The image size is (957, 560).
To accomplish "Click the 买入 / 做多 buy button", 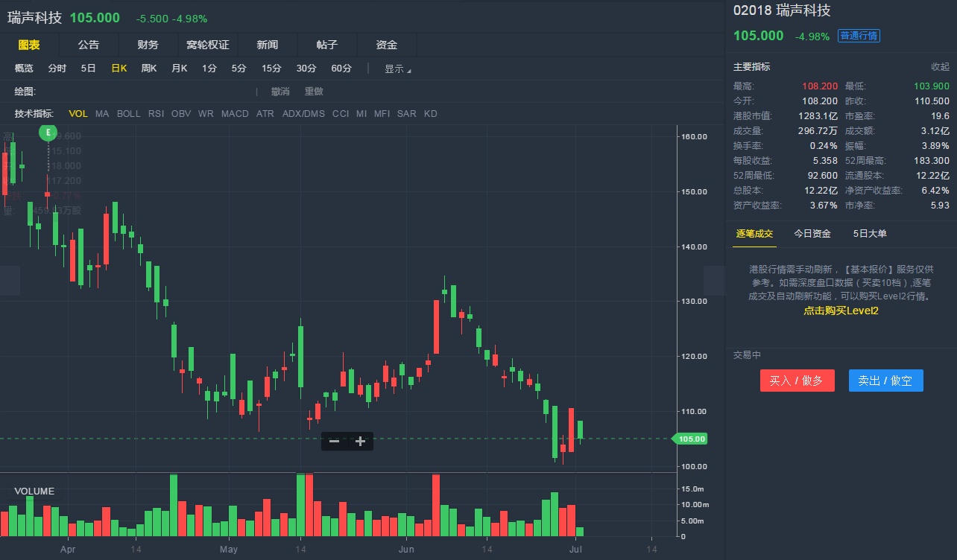I will (x=797, y=381).
